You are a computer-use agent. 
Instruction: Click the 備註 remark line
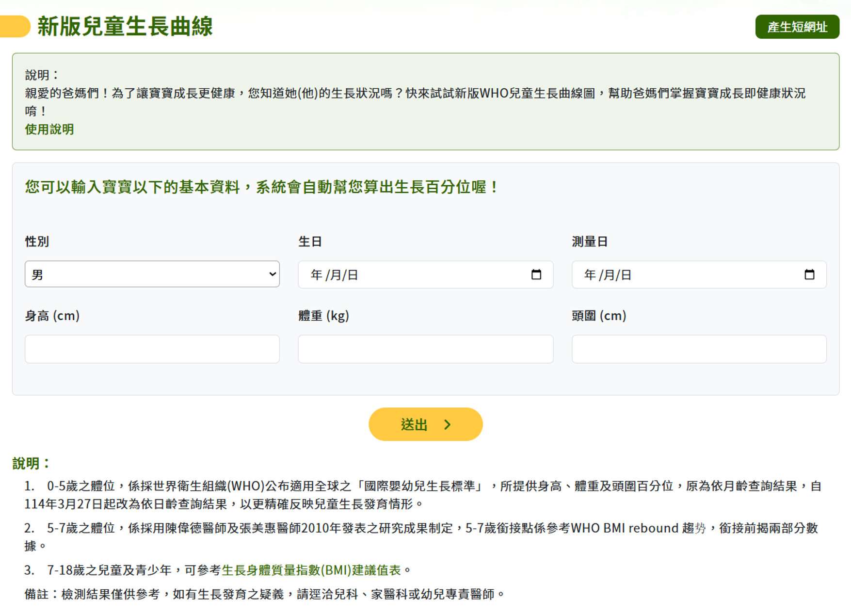(265, 594)
